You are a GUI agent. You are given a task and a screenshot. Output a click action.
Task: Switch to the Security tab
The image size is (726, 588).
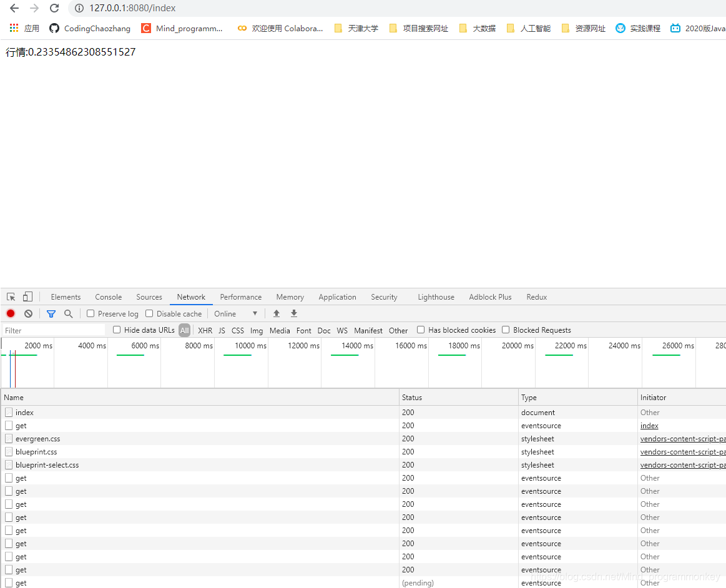tap(385, 296)
